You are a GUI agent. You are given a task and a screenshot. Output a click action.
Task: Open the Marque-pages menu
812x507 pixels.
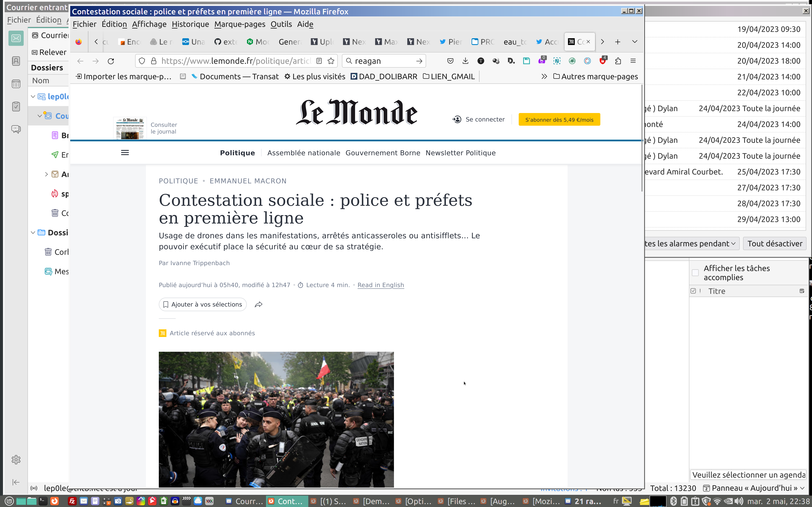[240, 24]
